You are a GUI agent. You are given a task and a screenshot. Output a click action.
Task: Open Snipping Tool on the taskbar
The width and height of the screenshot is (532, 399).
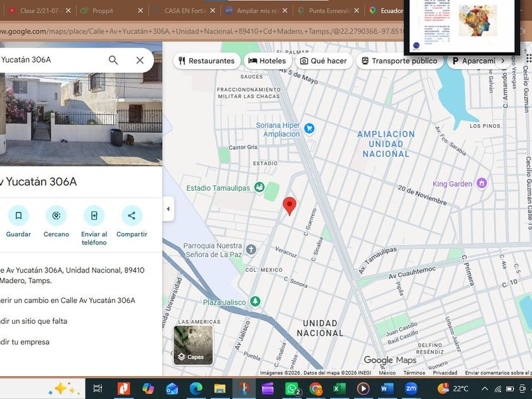coord(244,388)
